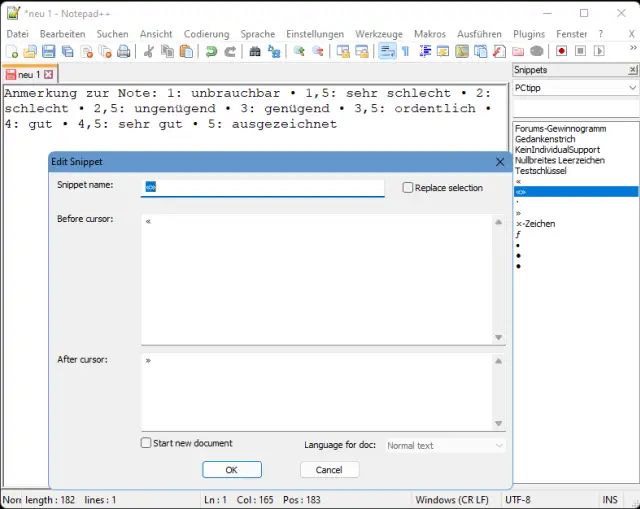Save the current document with the diskette icon
The image size is (640, 509).
(x=49, y=51)
